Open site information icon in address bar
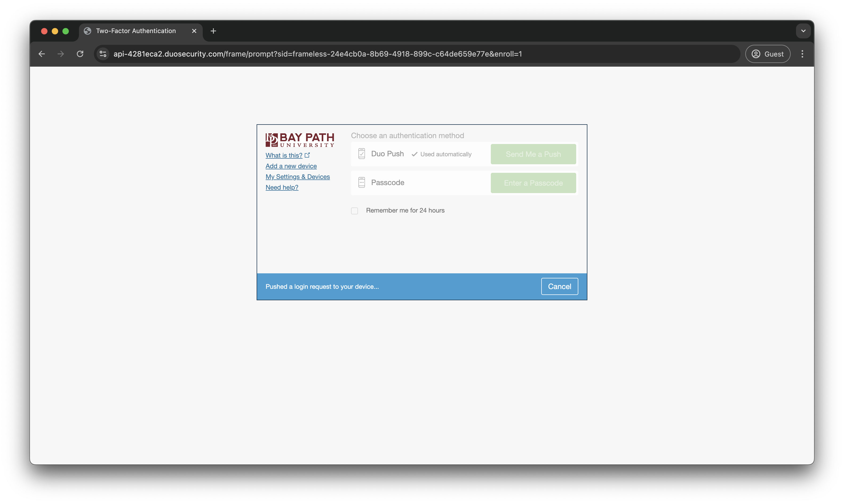844x504 pixels. click(x=103, y=54)
